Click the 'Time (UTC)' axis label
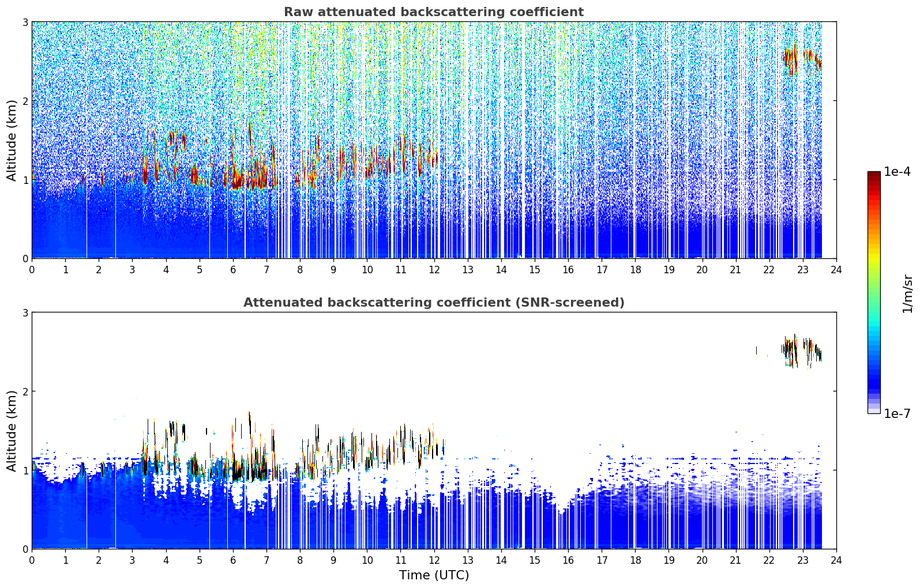920x588 pixels. [434, 575]
